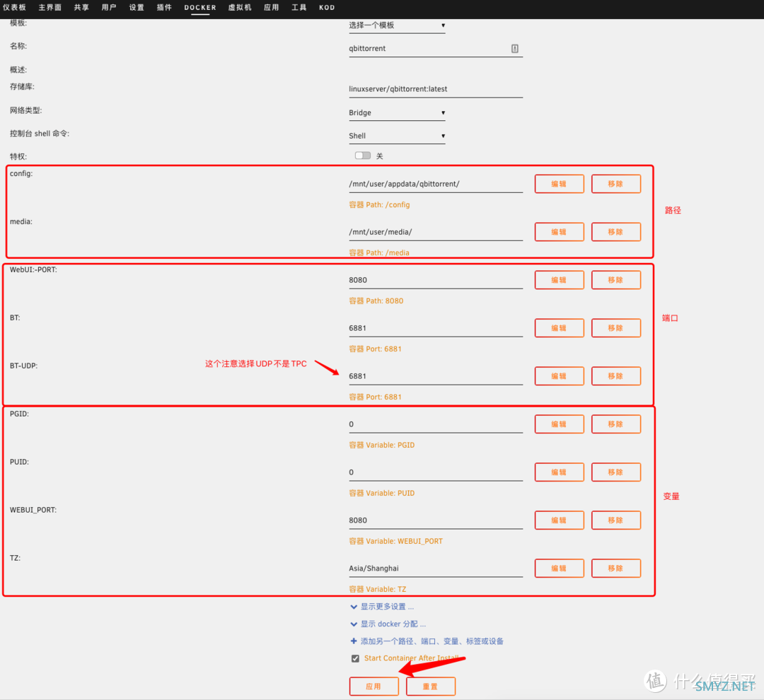Open the template (选择一个模板) dropdown

pos(397,25)
